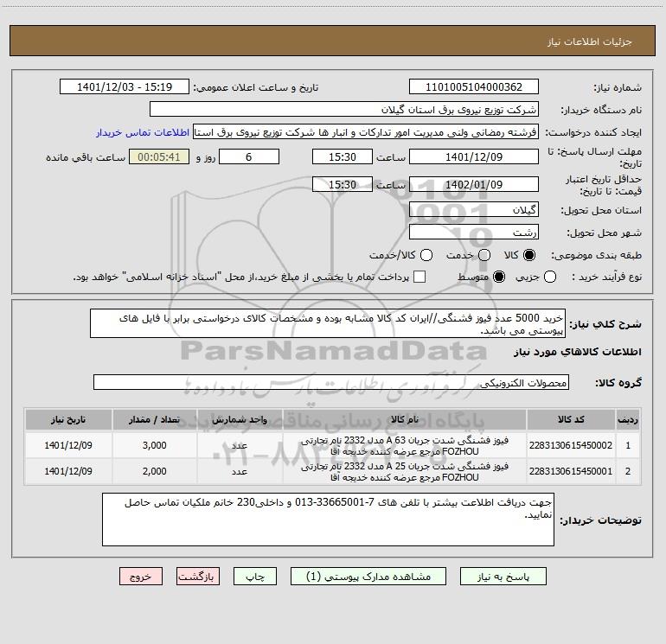Click the need description text box خرید 5000 عدد فیوز
The width and height of the screenshot is (666, 644).
pos(328,324)
